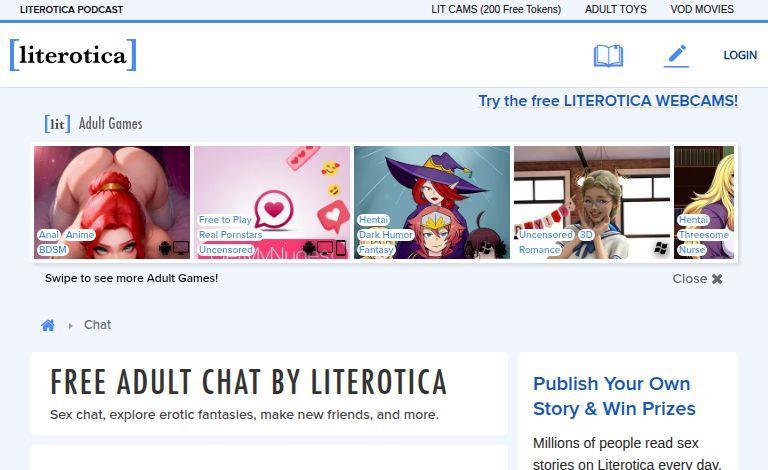
Task: Select the Threesome tag
Action: point(704,235)
